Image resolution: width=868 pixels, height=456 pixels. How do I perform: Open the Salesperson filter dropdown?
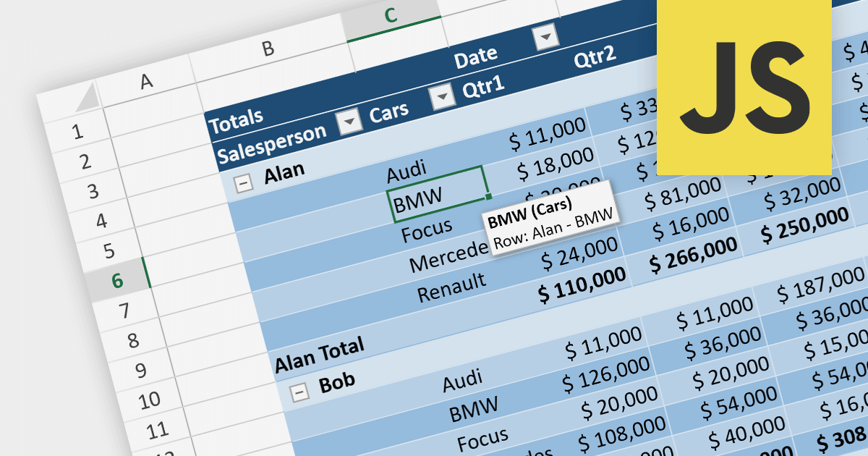[351, 122]
